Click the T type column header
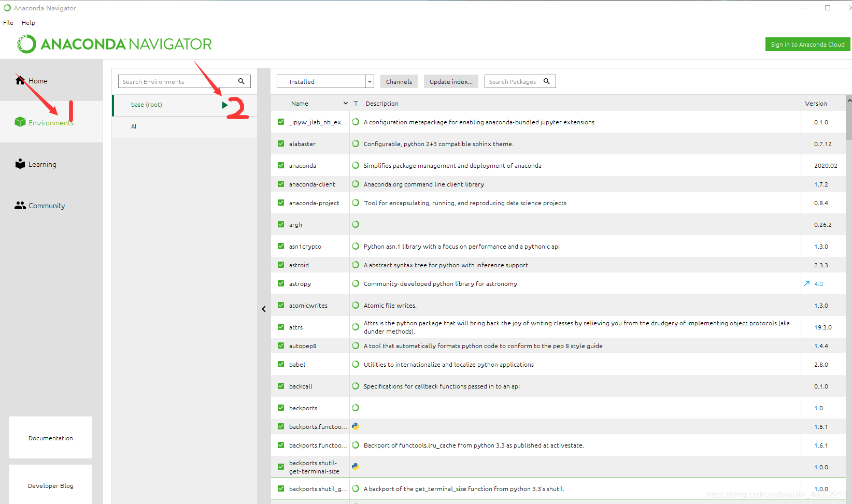This screenshot has height=504, width=852. click(x=356, y=103)
